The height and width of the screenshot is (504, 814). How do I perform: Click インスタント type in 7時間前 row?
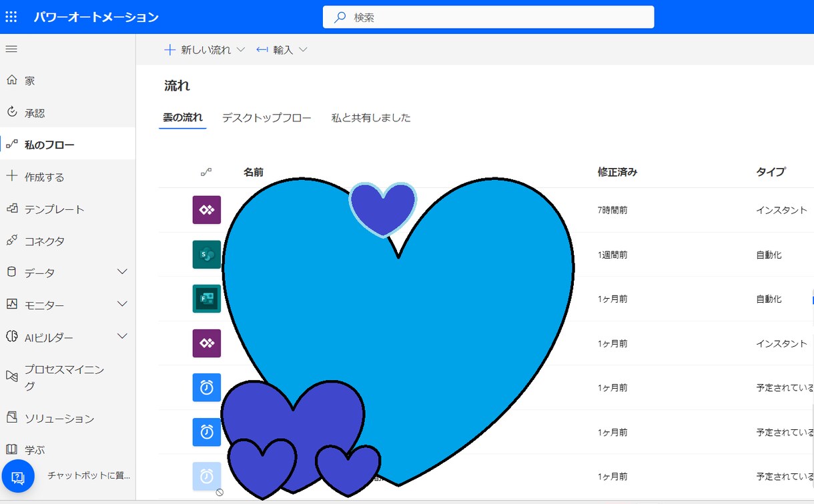(x=781, y=210)
